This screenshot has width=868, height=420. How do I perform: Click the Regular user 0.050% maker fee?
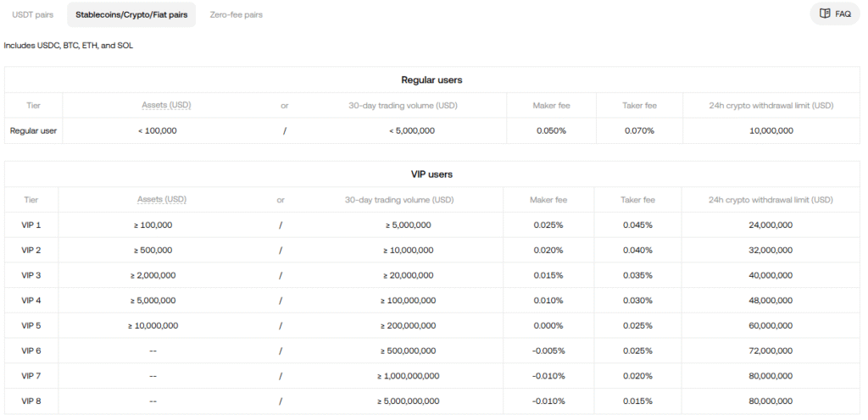coord(551,131)
